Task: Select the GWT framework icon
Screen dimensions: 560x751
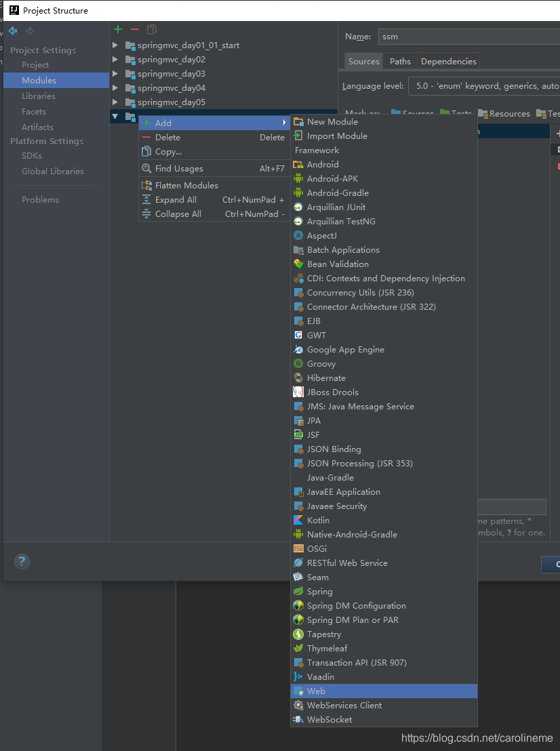Action: (298, 336)
